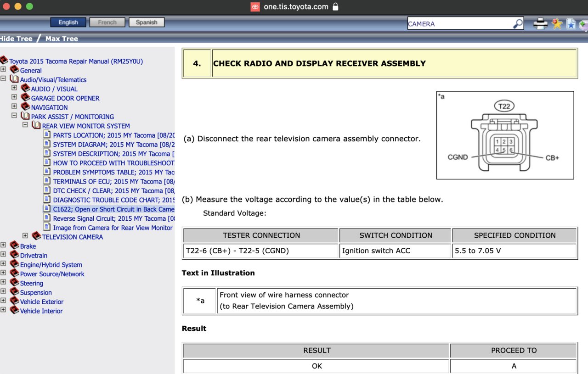
Task: Switch language to Spanish
Action: tap(147, 22)
